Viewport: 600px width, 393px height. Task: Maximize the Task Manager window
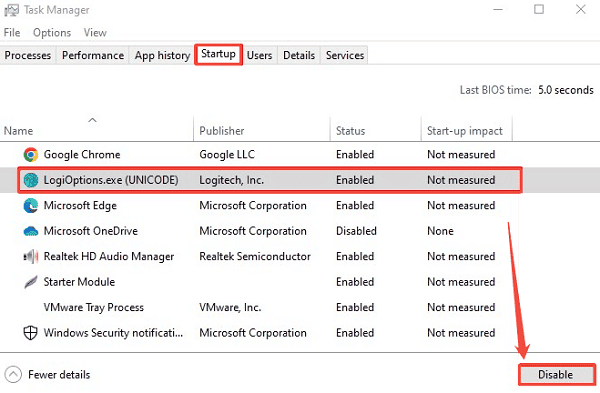click(x=539, y=10)
